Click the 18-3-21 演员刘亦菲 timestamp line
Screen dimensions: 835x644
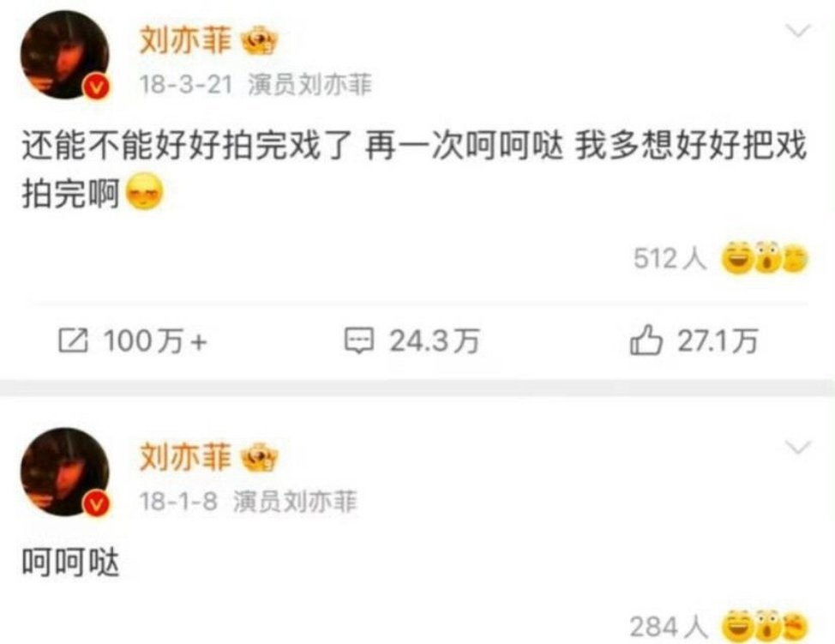255,84
